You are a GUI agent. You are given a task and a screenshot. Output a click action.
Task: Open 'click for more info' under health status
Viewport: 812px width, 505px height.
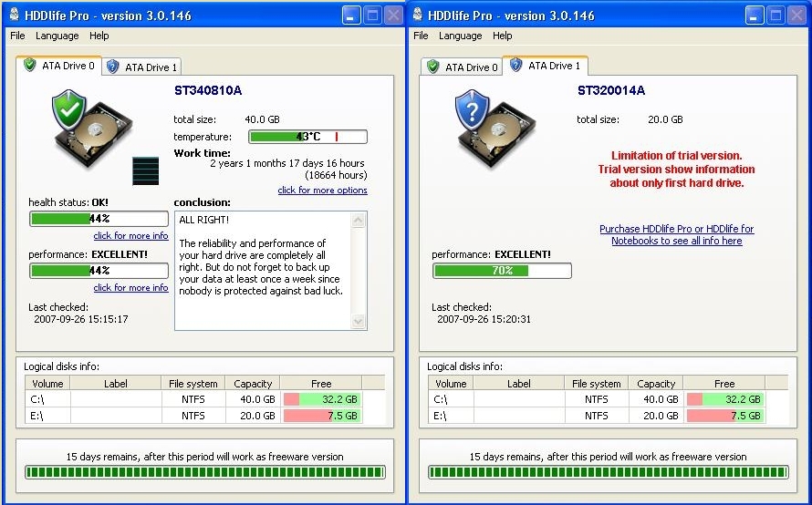pos(131,235)
